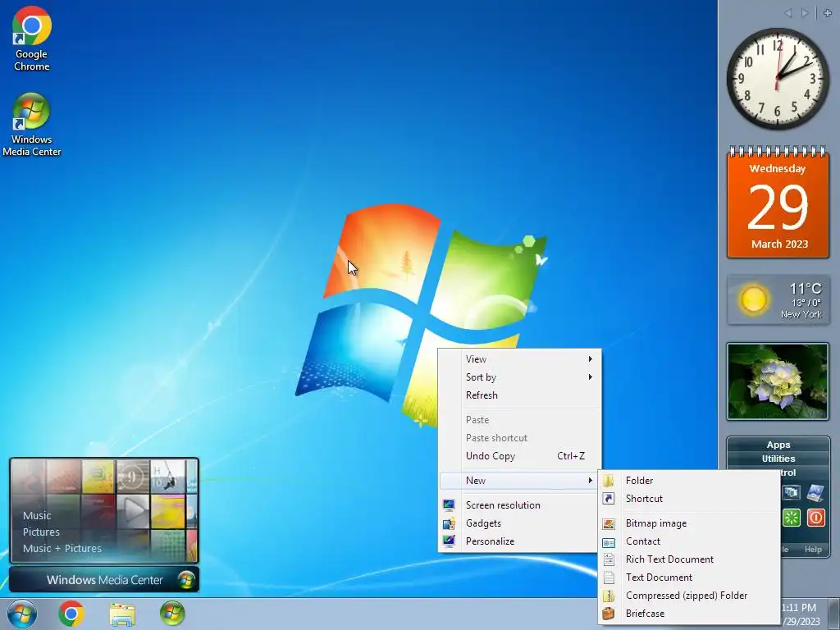Screen dimensions: 840x630
Task: Click Help in the control gadget
Action: 813,550
